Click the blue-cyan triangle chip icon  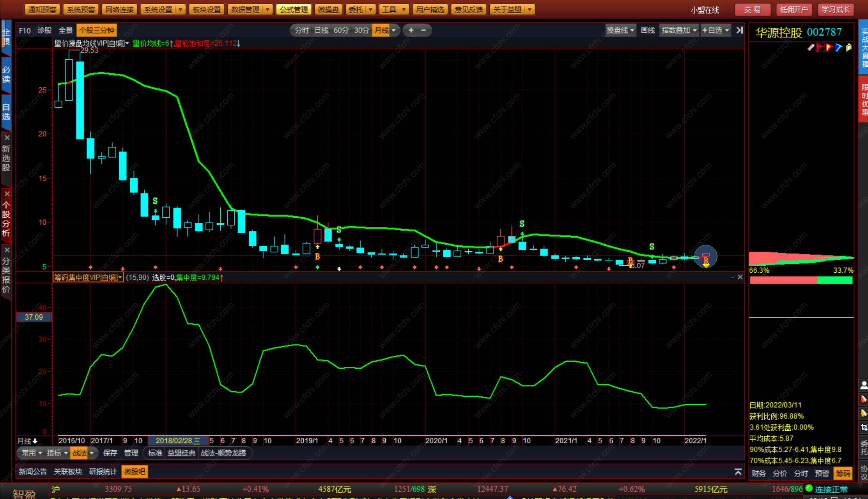coord(839,48)
